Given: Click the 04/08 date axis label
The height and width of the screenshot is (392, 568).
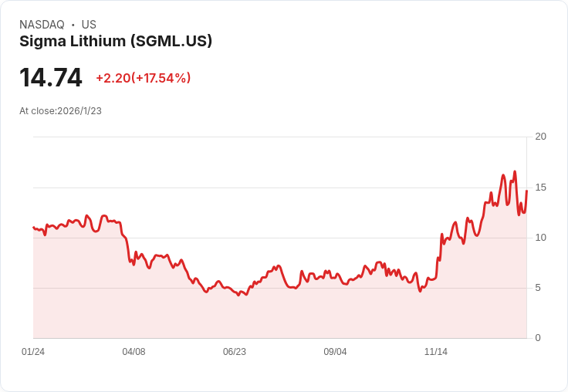Looking at the screenshot, I should [134, 352].
